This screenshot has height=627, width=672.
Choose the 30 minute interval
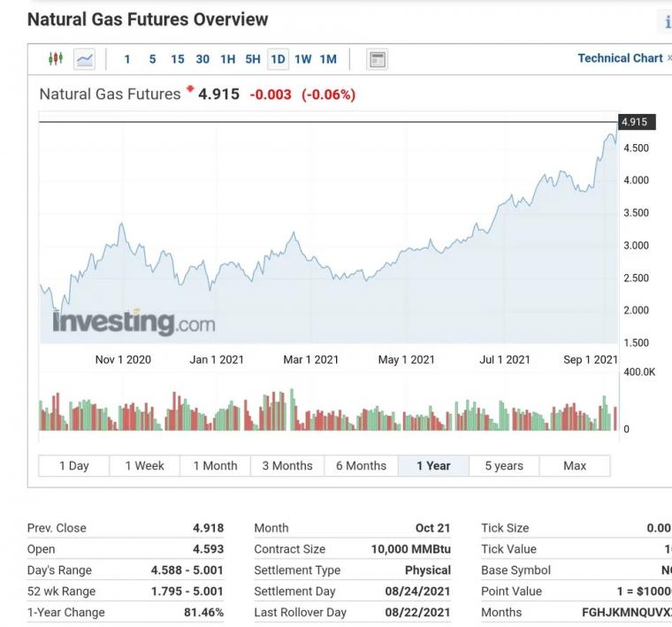[x=202, y=59]
